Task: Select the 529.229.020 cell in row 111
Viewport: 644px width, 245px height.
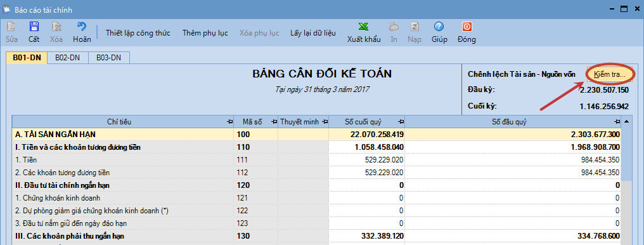Action: [x=367, y=160]
